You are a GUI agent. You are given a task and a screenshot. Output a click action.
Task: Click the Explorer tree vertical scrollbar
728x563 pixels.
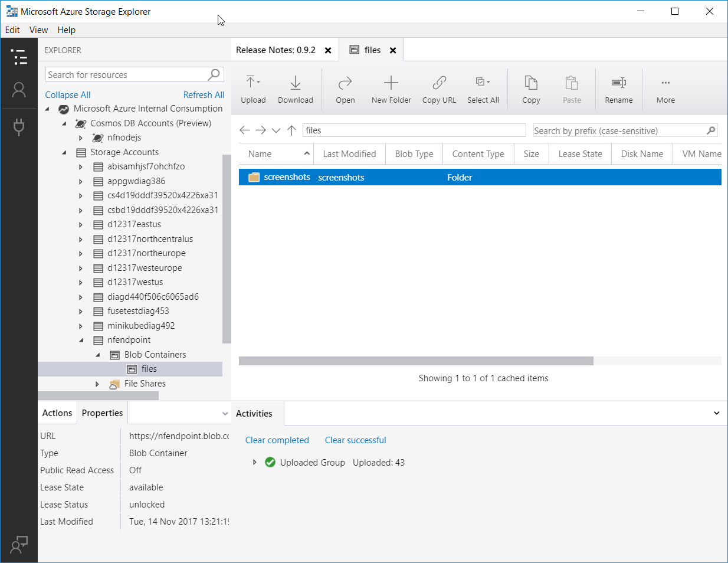tap(227, 248)
